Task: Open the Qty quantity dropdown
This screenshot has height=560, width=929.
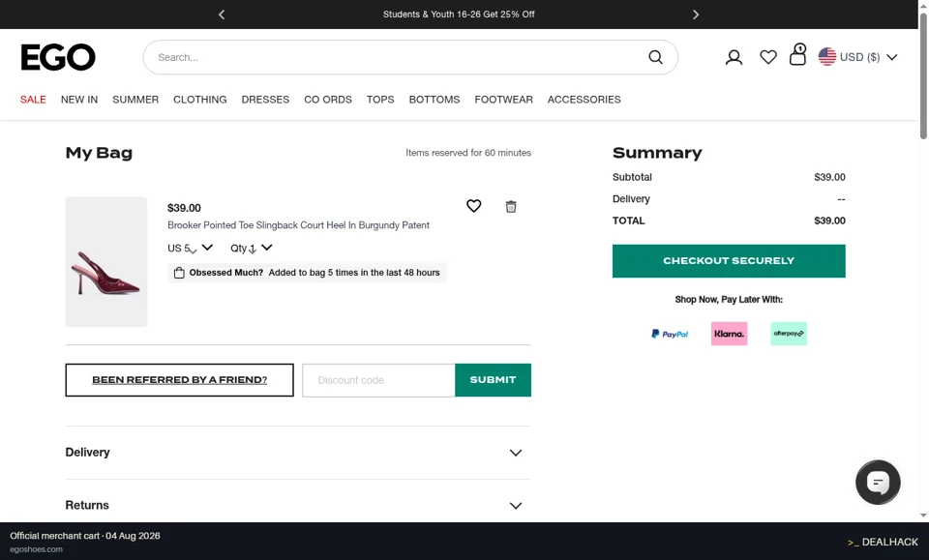Action: pyautogui.click(x=252, y=248)
